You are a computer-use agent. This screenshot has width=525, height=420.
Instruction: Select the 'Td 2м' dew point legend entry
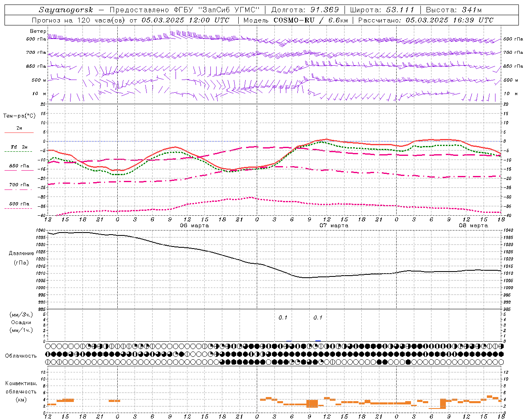(19, 147)
